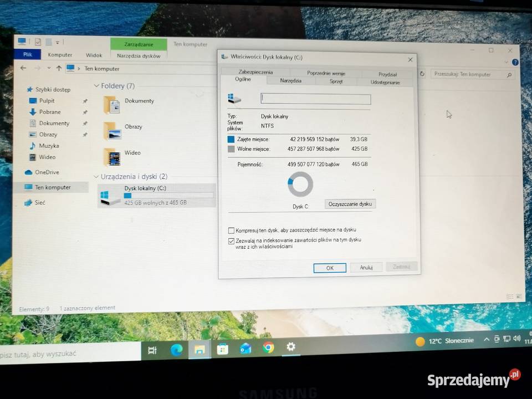Click the Oczyszczanie dysku button
Screen dimensions: 532x399
pyautogui.click(x=350, y=203)
